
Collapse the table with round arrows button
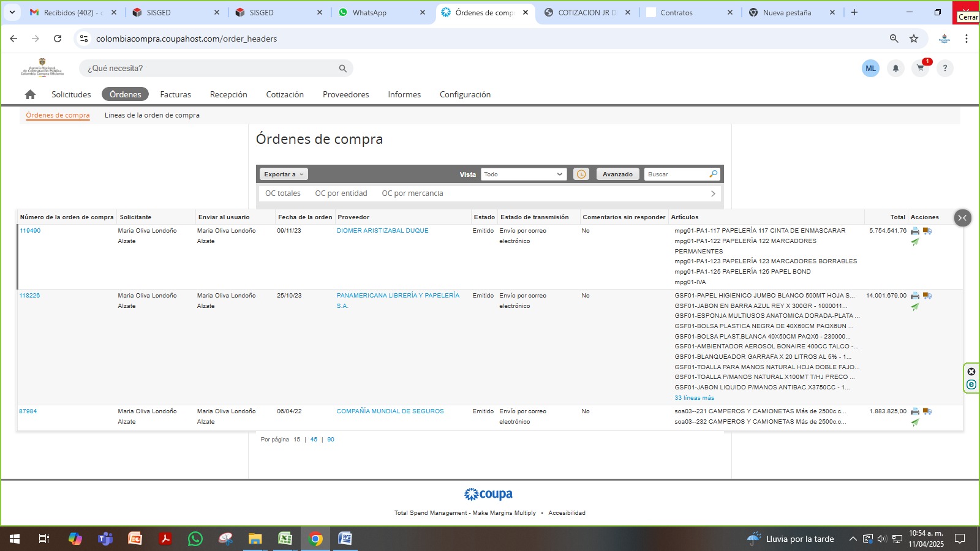pos(962,218)
